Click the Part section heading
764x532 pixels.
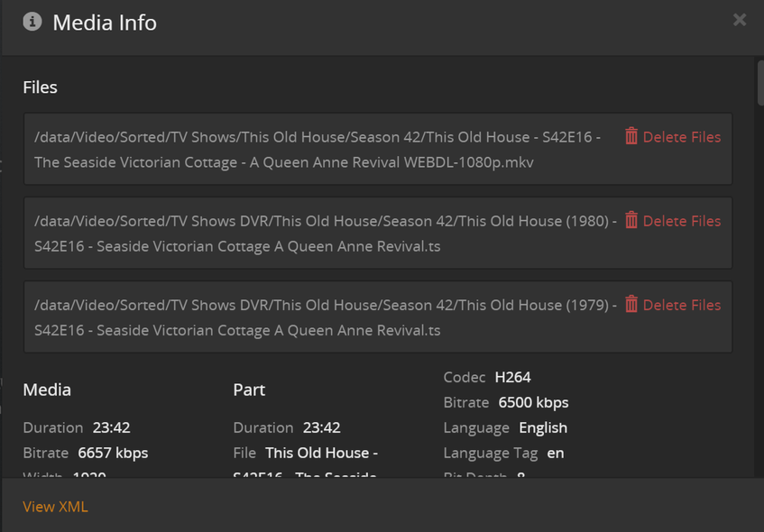(x=249, y=390)
